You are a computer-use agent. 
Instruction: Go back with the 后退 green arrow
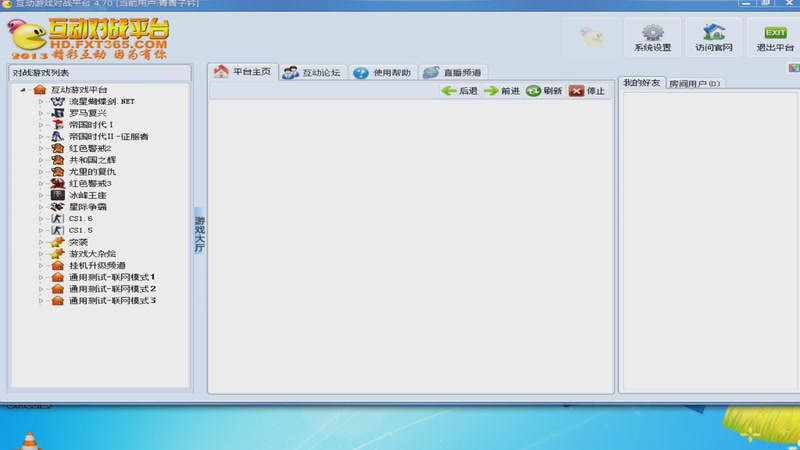[x=459, y=91]
